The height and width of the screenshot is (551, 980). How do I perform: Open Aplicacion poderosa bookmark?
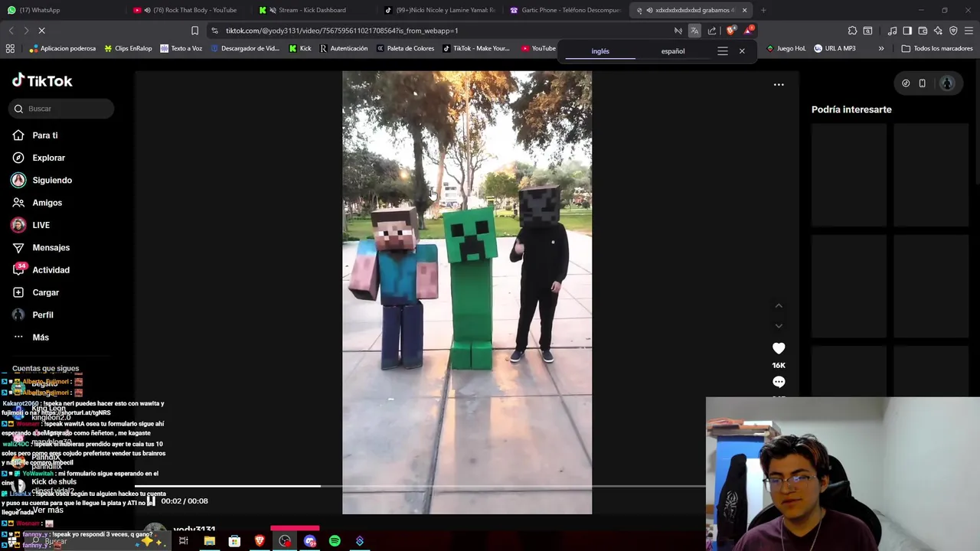[x=62, y=48]
